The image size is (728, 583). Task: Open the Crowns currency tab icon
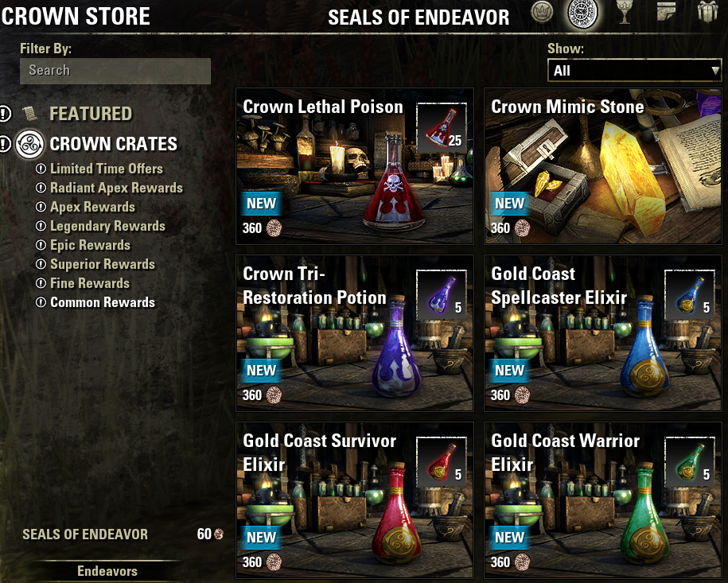(543, 12)
